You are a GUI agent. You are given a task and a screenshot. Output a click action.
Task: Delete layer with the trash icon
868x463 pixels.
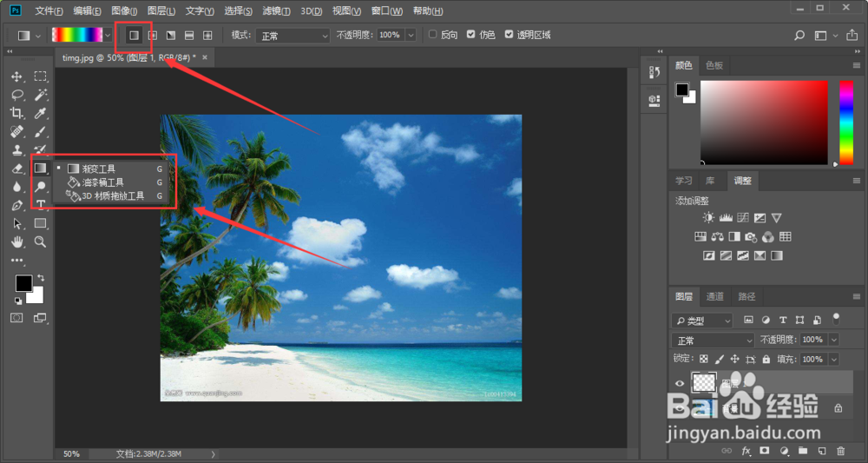coord(841,451)
